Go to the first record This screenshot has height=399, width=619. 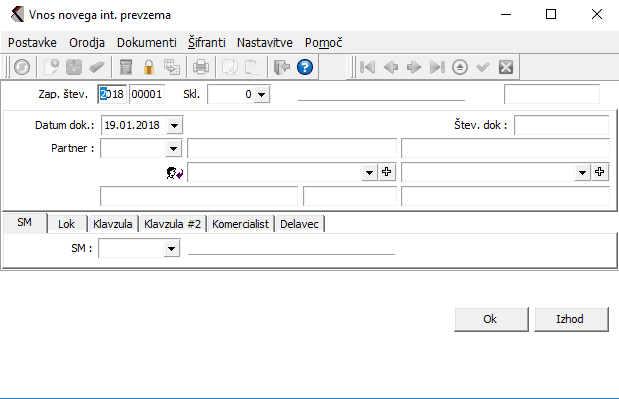coord(368,67)
